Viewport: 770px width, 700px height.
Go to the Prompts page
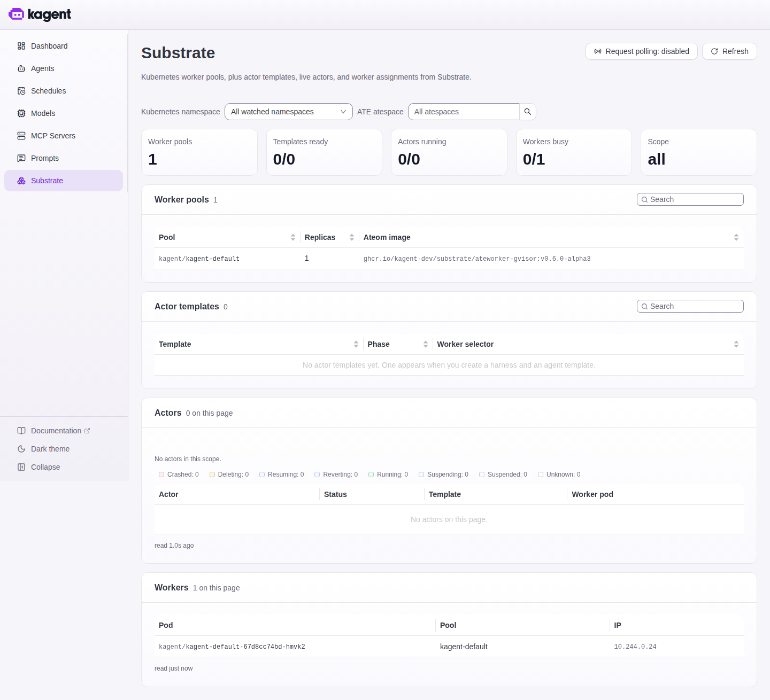(x=64, y=158)
